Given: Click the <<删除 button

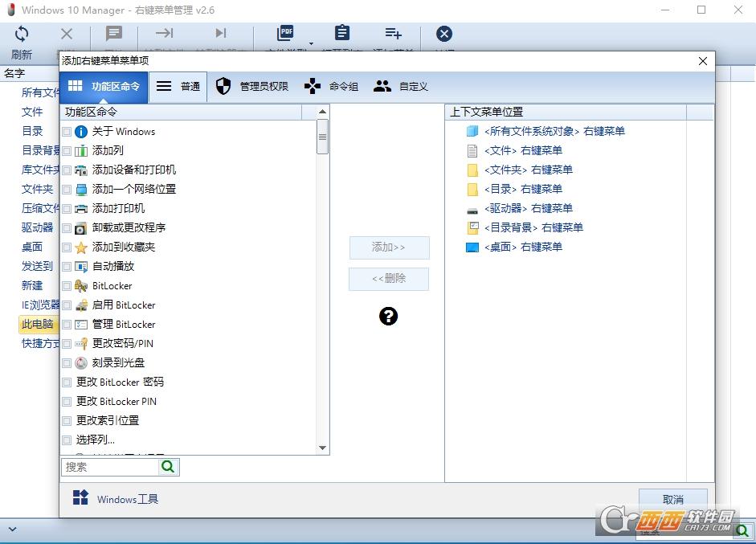Looking at the screenshot, I should [389, 279].
